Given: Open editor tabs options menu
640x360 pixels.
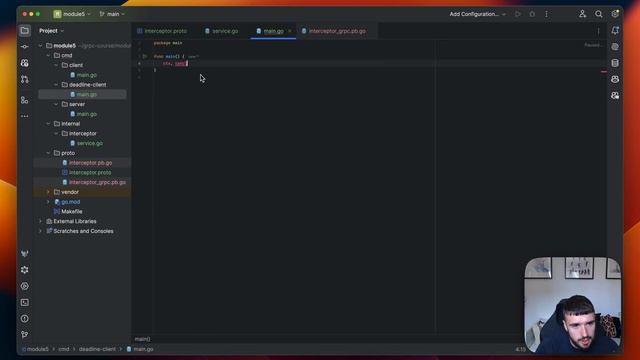Looking at the screenshot, I should click(x=598, y=31).
